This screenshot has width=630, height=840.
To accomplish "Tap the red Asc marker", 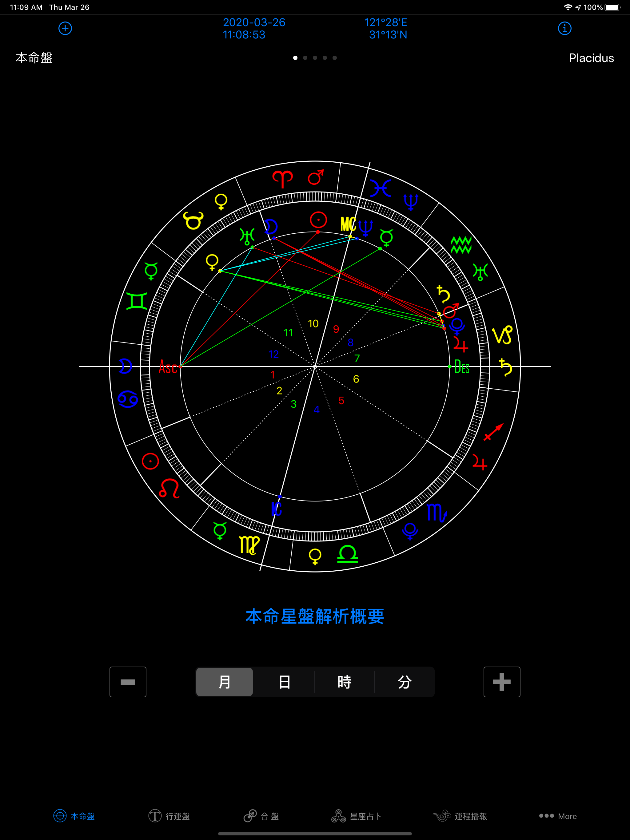I will point(168,367).
